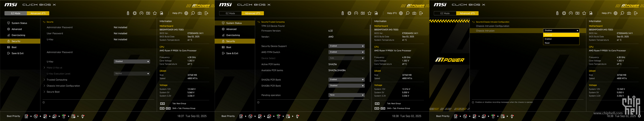Open Pending operation None dropdown
Viewport: 644px width, 121px height.
(x=347, y=95)
